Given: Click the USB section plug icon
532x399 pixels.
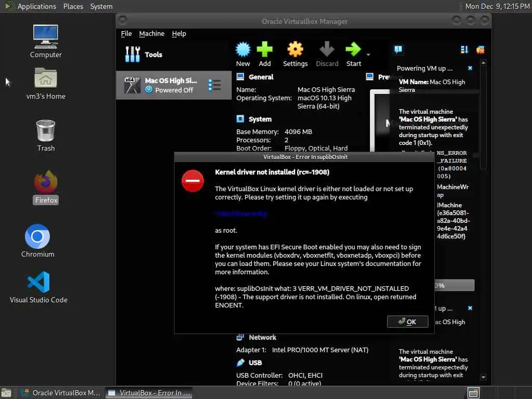Looking at the screenshot, I should pyautogui.click(x=240, y=362).
